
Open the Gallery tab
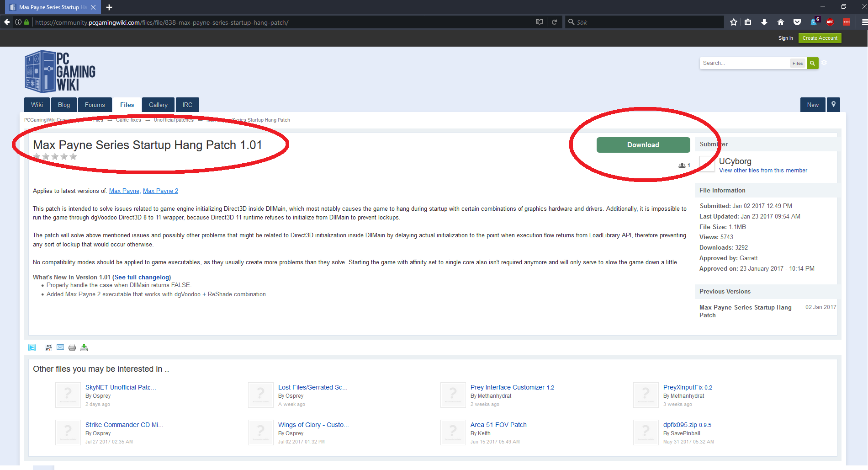coord(158,105)
